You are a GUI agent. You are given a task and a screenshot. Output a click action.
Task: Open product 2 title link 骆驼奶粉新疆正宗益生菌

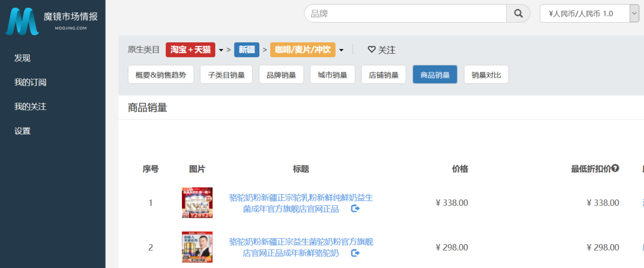click(301, 247)
